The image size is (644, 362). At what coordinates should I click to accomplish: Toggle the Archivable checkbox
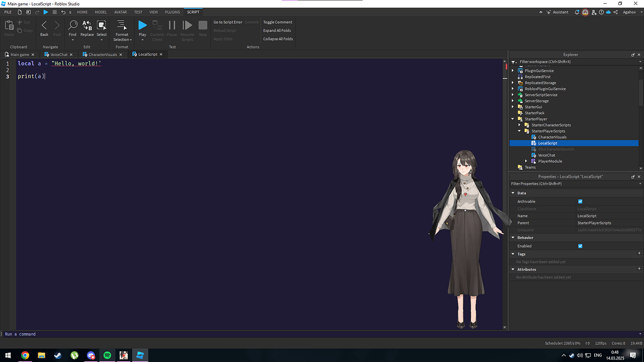pos(580,201)
